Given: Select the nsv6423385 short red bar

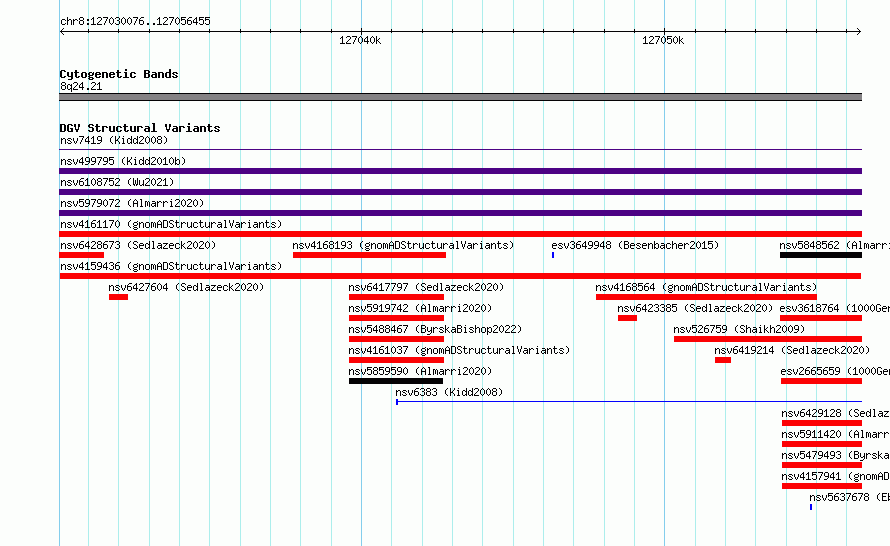Looking at the screenshot, I should (627, 318).
